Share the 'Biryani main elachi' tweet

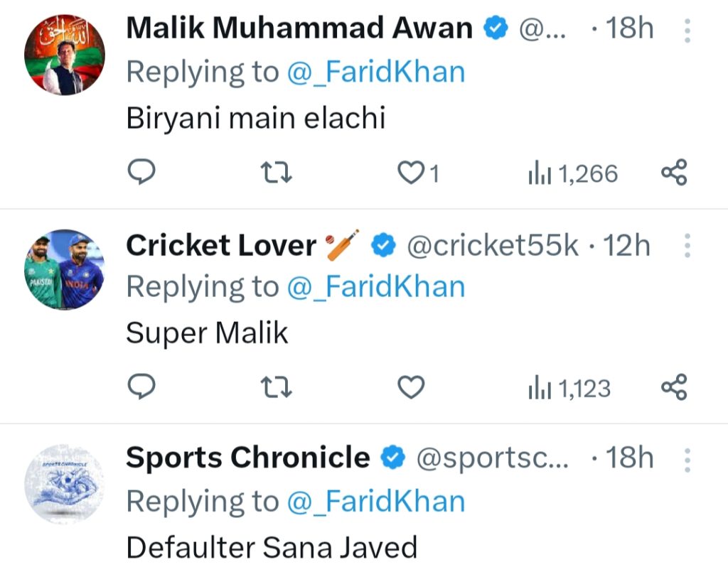coord(674,172)
